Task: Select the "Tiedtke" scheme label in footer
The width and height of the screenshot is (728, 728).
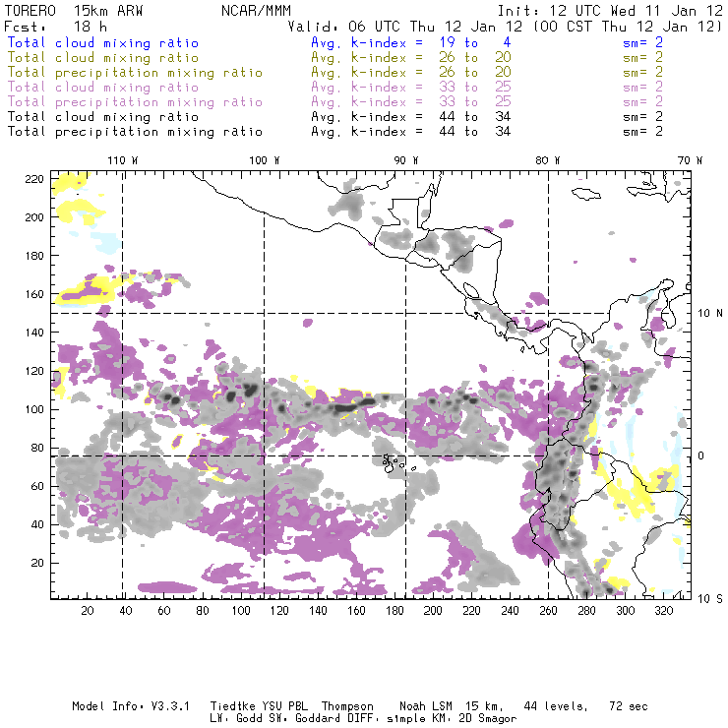Action: pos(232,706)
